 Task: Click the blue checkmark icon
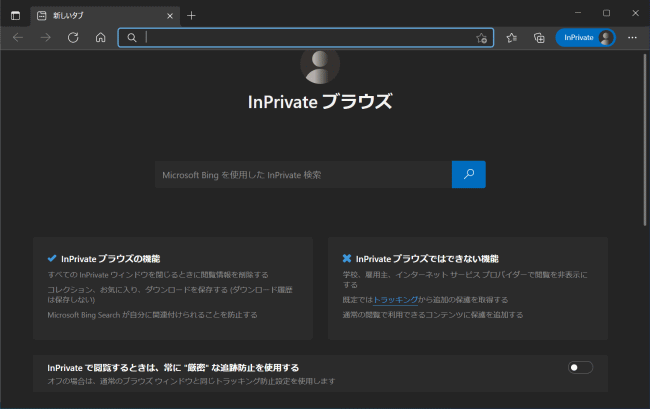52,259
